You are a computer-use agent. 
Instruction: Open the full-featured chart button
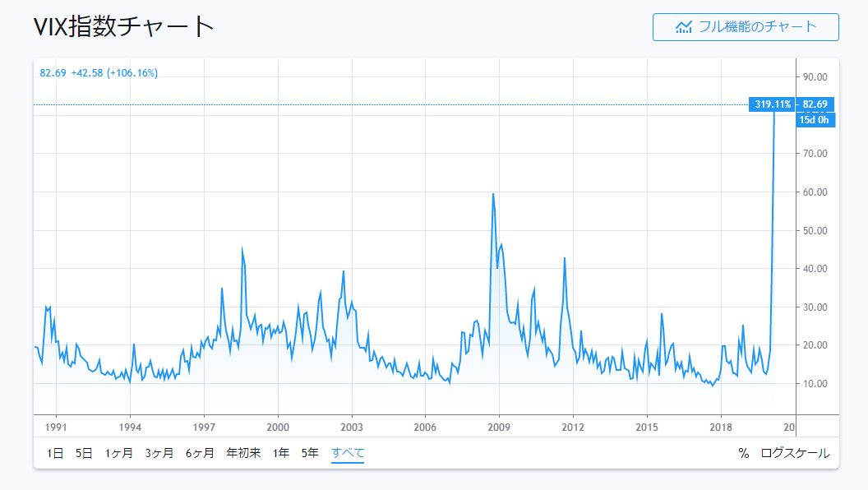tap(746, 27)
